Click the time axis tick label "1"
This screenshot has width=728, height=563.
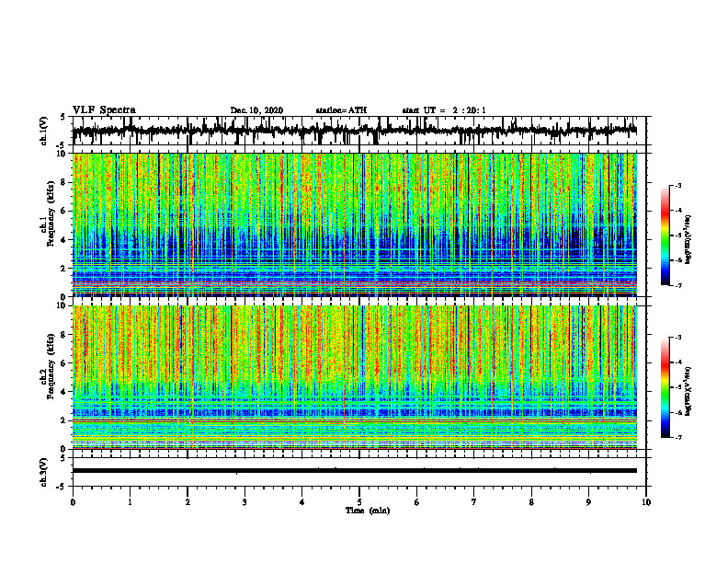click(130, 502)
